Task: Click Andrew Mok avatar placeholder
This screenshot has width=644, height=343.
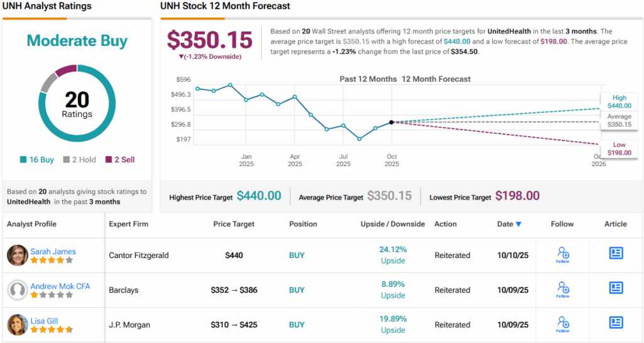Action: click(18, 290)
